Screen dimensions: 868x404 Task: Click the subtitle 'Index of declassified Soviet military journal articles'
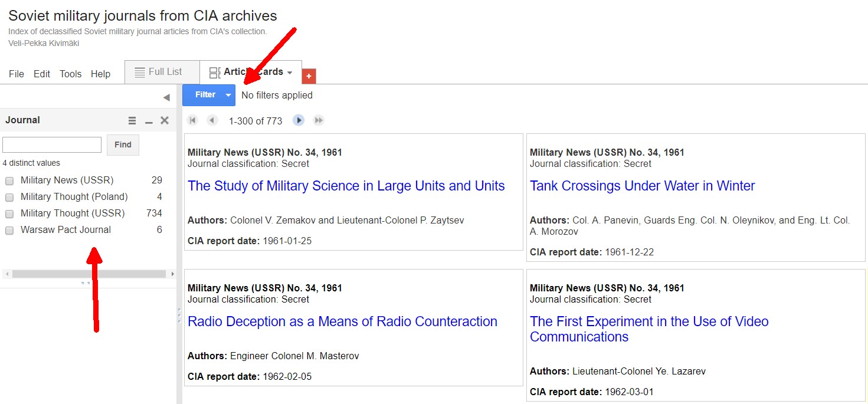pyautogui.click(x=137, y=31)
